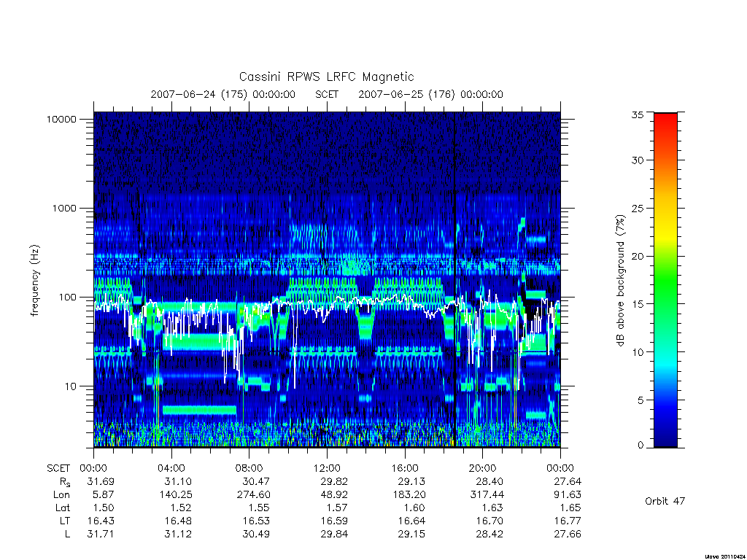Click the 'Lat' row label
This screenshot has width=747, height=560.
pos(63,507)
